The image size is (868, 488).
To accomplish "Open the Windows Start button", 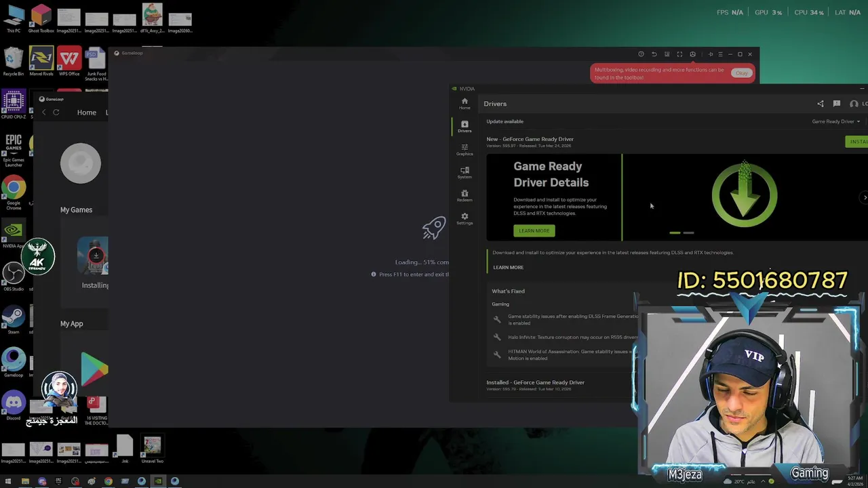I will 8,481.
